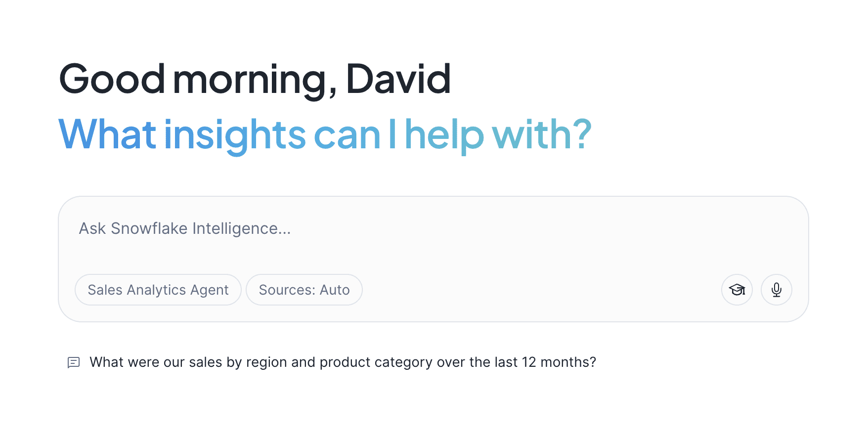
Task: Start voice input with the microphone icon
Action: (776, 290)
